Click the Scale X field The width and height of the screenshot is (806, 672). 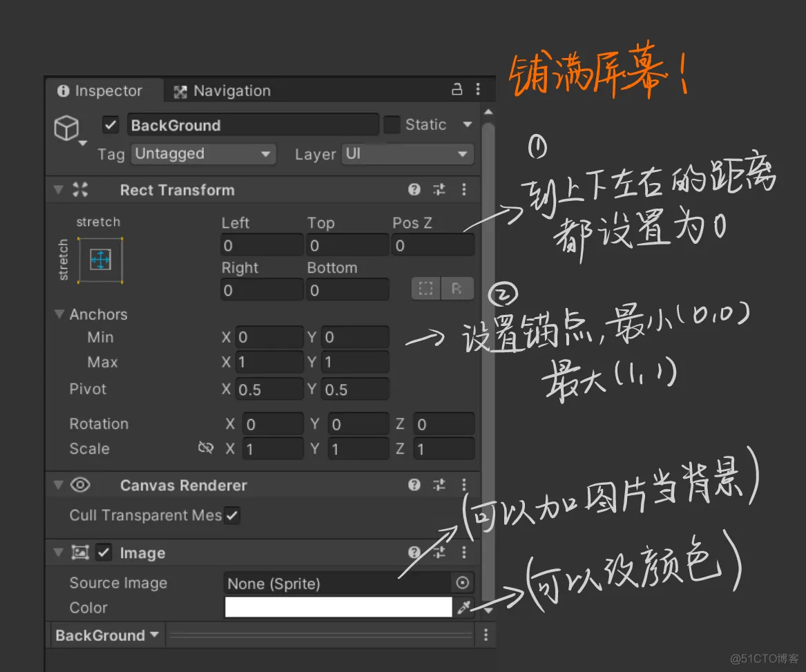click(x=273, y=449)
